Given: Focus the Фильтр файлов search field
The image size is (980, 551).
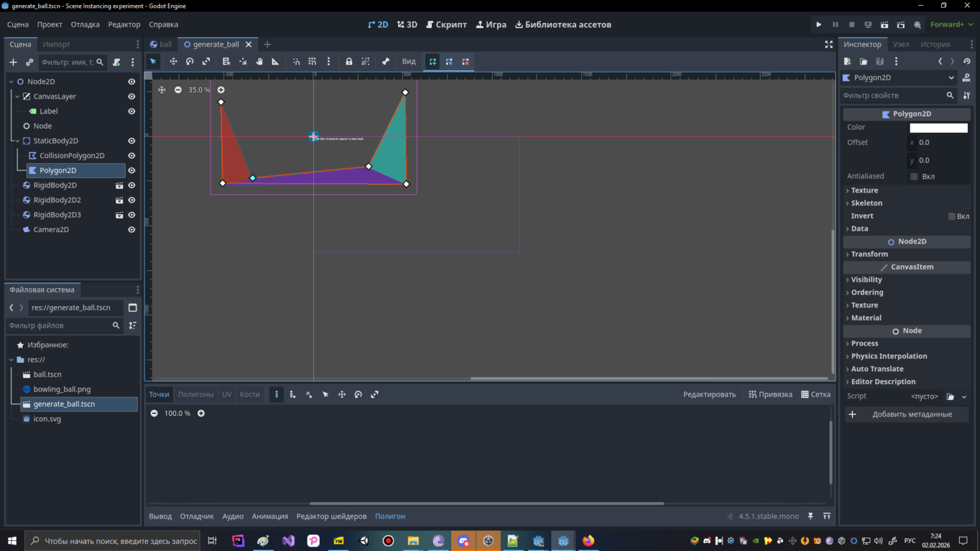Looking at the screenshot, I should tap(64, 326).
